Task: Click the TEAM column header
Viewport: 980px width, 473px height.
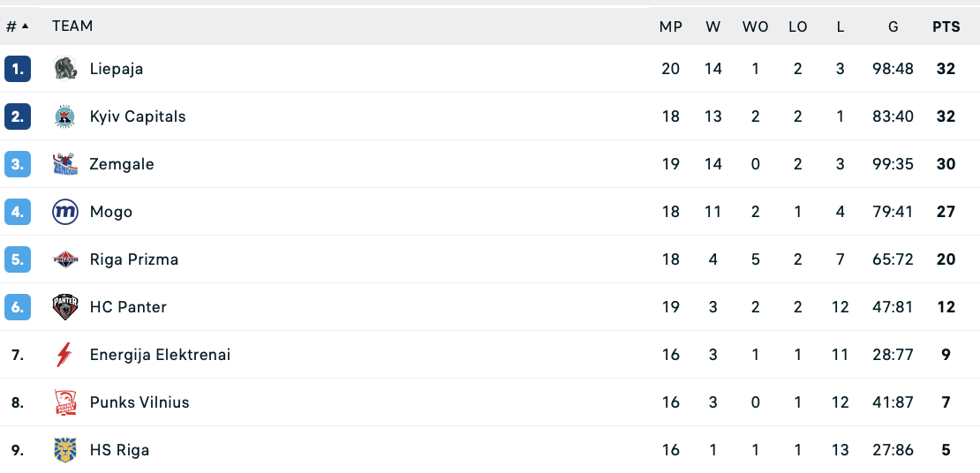Action: point(72,26)
